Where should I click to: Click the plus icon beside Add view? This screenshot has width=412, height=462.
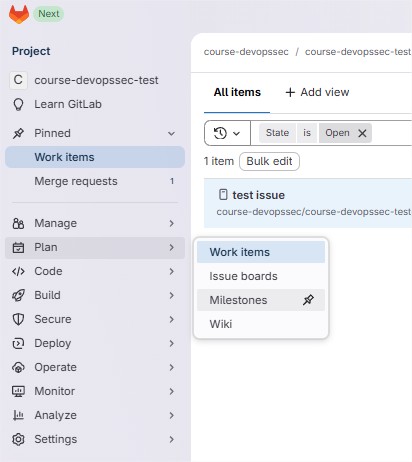pyautogui.click(x=290, y=93)
